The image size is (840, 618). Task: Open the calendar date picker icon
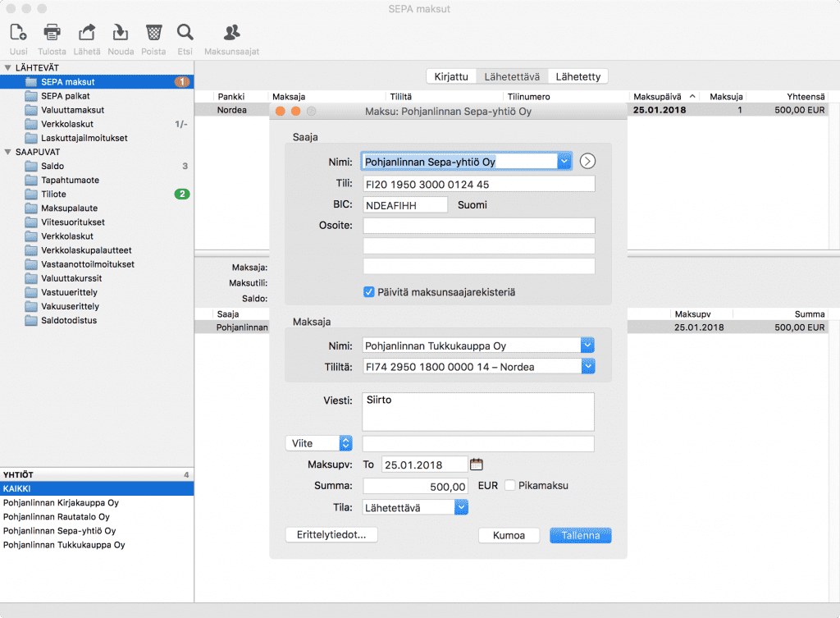coord(477,465)
